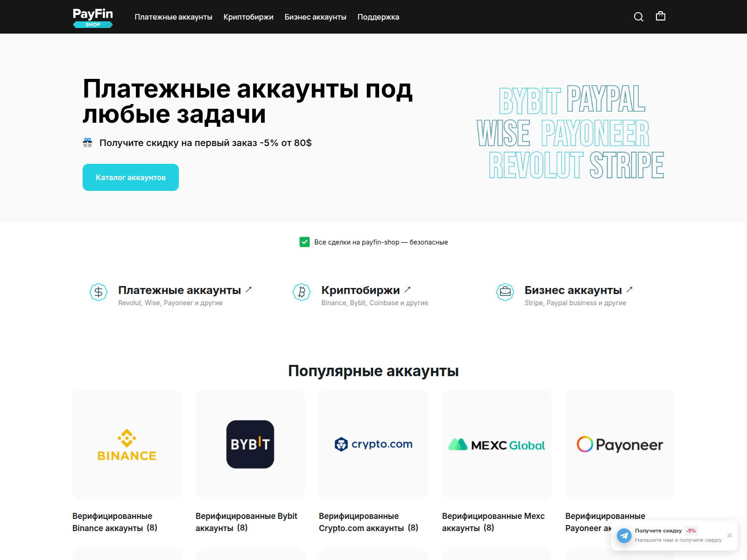
Task: Open the shopping bag cart icon
Action: point(661,16)
